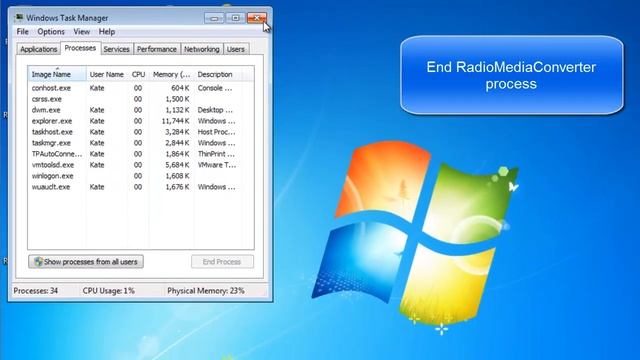The width and height of the screenshot is (640, 360).
Task: Open the Help menu
Action: tap(107, 32)
